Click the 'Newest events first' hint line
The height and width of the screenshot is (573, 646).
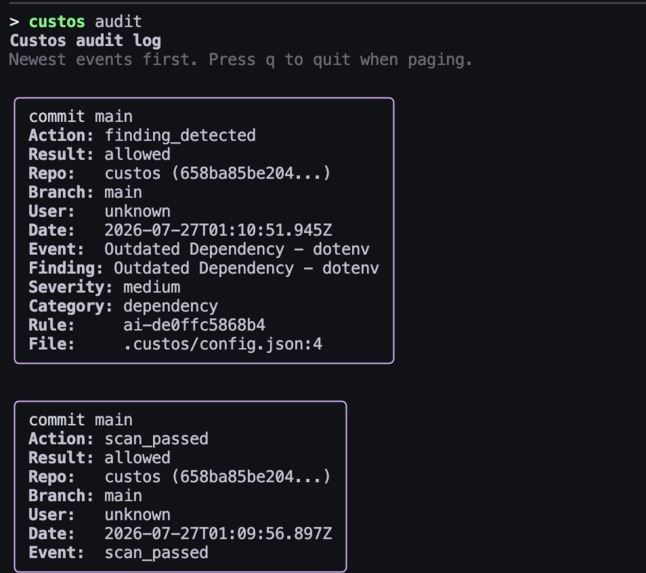click(x=240, y=60)
